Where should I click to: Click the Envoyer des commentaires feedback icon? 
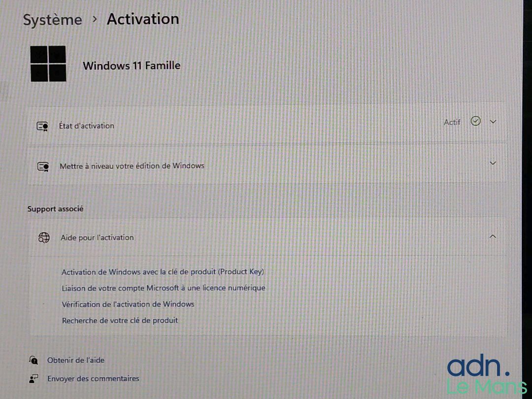(33, 379)
